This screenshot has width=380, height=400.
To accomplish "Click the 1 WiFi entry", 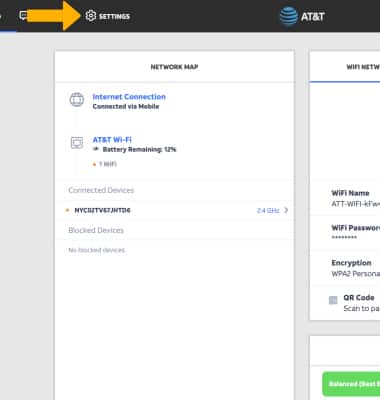I will [x=105, y=164].
